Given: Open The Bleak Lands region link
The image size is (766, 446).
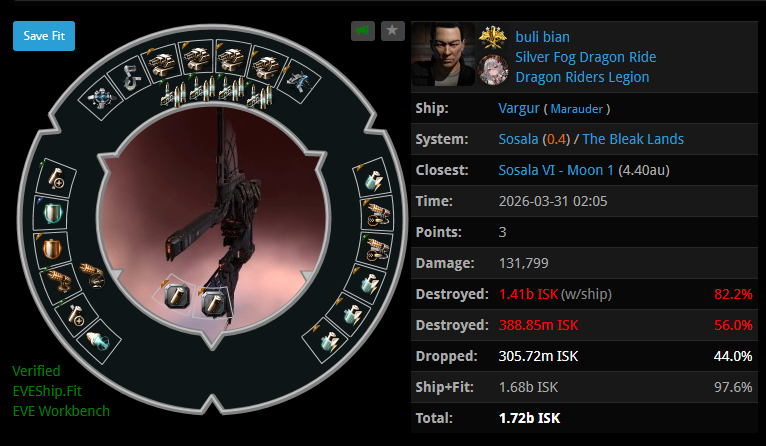Looking at the screenshot, I should point(633,139).
